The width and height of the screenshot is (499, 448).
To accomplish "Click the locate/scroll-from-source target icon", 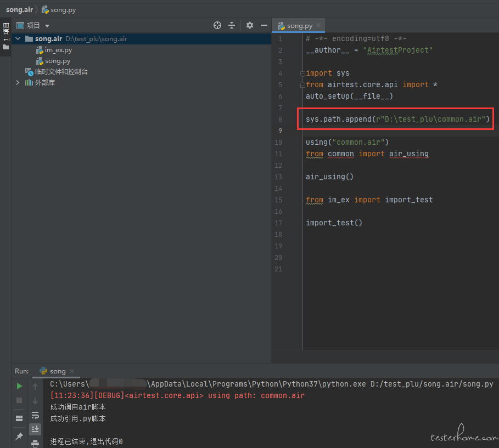I will pyautogui.click(x=217, y=25).
